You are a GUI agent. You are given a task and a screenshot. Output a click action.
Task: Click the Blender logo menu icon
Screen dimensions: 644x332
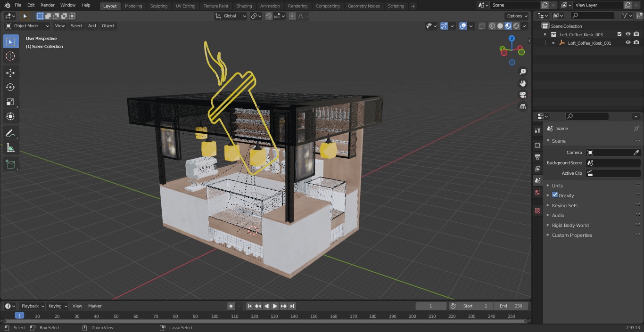pos(7,5)
